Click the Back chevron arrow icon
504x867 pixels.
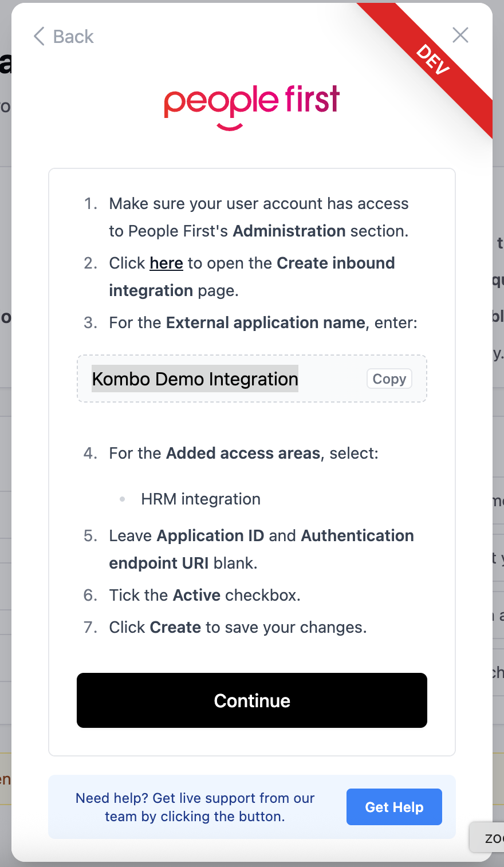click(39, 37)
